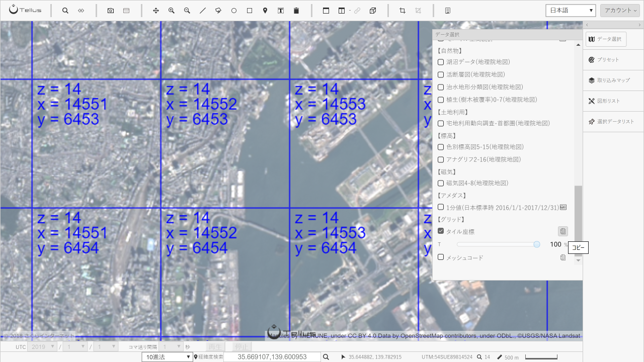644x362 pixels.
Task: Open the プリセット side tab
Action: click(x=613, y=60)
